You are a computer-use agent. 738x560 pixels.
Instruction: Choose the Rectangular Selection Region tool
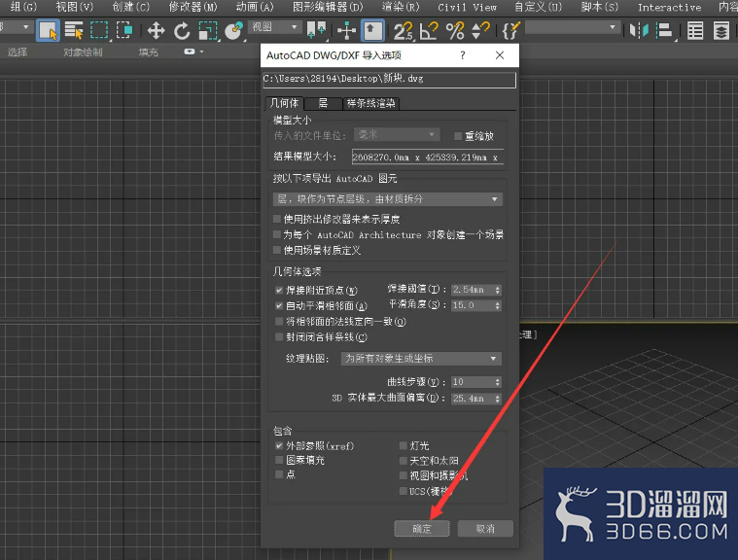tap(99, 30)
